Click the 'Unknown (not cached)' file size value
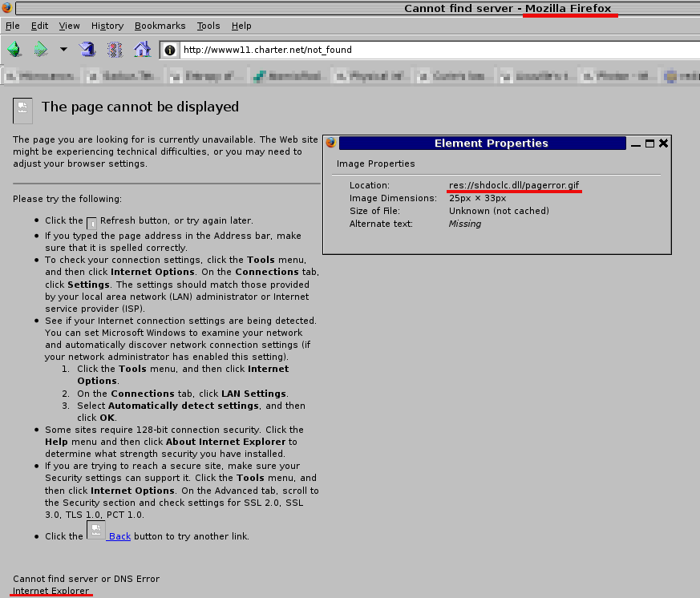Screen dimensions: 700x598 [499, 211]
